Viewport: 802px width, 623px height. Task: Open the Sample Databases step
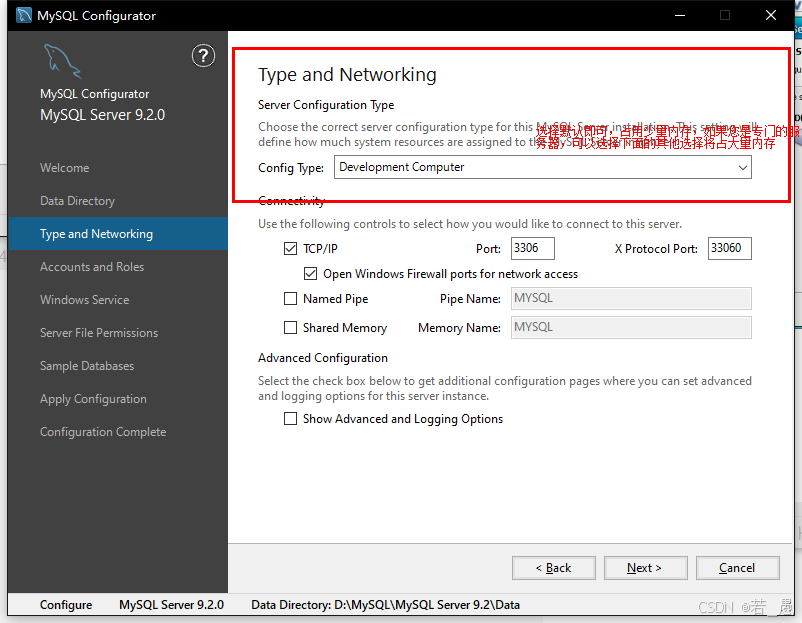point(87,366)
